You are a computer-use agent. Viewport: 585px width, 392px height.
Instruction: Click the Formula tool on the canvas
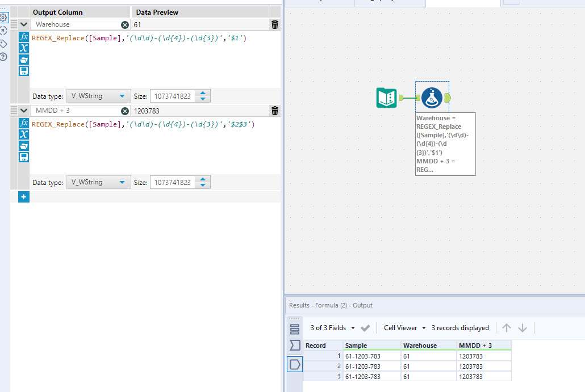[x=432, y=98]
